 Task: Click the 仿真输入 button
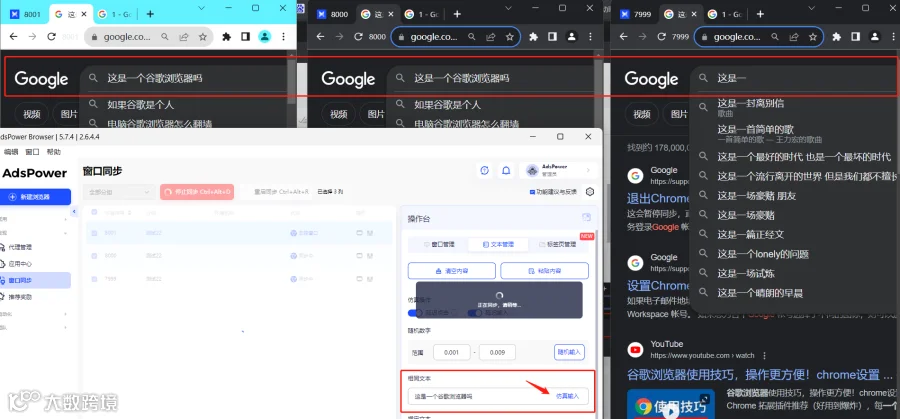[567, 396]
